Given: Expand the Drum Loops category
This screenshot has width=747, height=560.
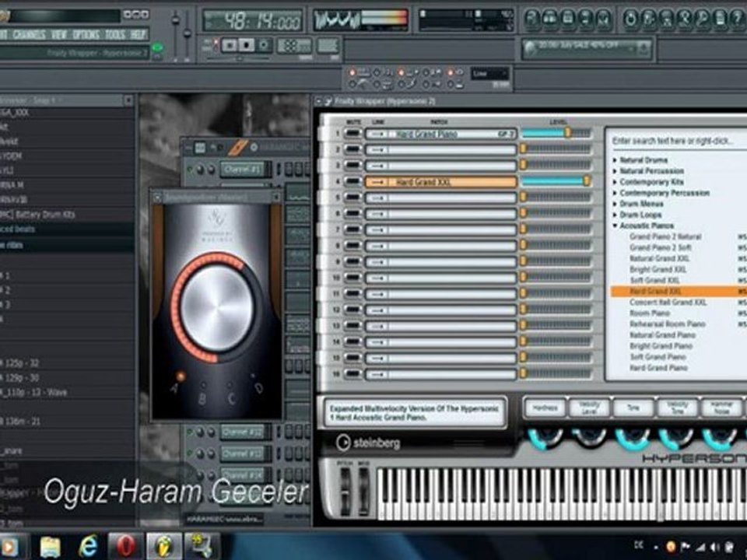Looking at the screenshot, I should [615, 215].
